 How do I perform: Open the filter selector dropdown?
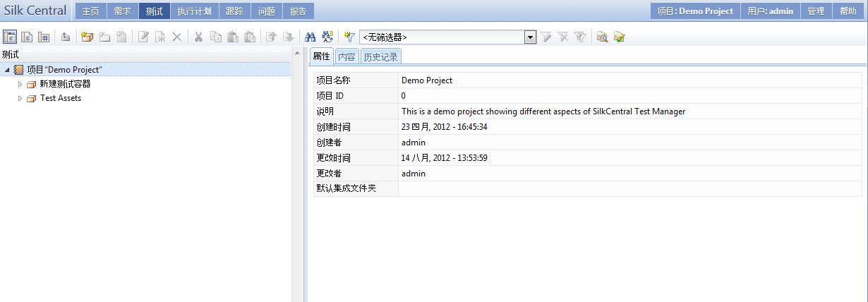click(530, 37)
